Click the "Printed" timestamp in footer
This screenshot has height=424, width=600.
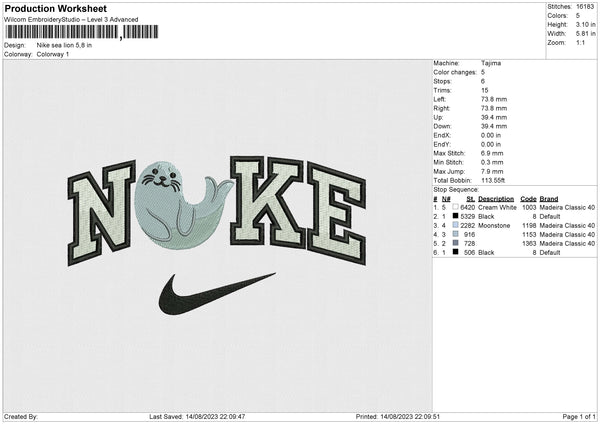click(x=398, y=416)
